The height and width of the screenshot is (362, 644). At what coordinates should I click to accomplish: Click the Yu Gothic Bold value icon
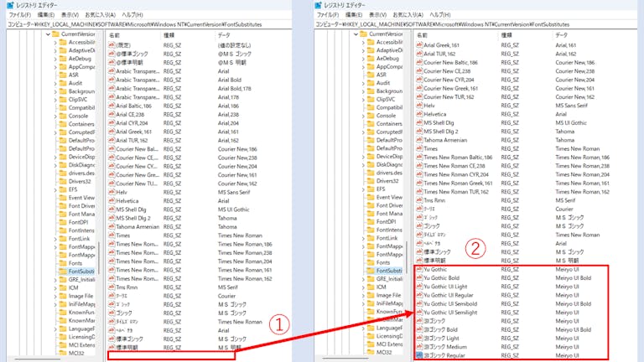tap(419, 278)
